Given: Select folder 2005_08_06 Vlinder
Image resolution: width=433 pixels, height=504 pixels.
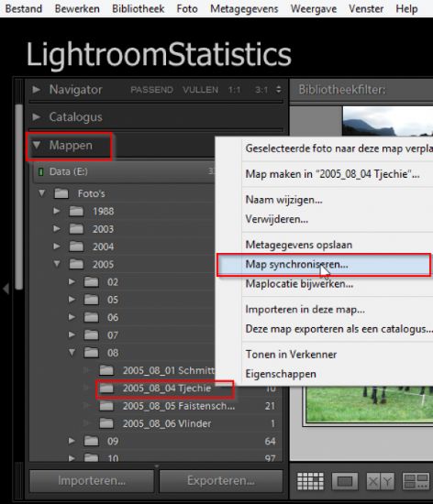Looking at the screenshot, I should [167, 423].
